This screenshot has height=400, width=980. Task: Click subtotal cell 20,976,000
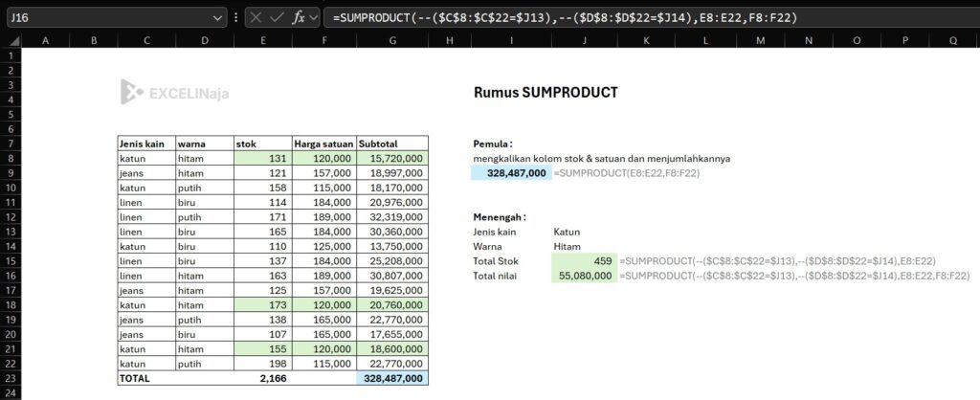(x=391, y=203)
